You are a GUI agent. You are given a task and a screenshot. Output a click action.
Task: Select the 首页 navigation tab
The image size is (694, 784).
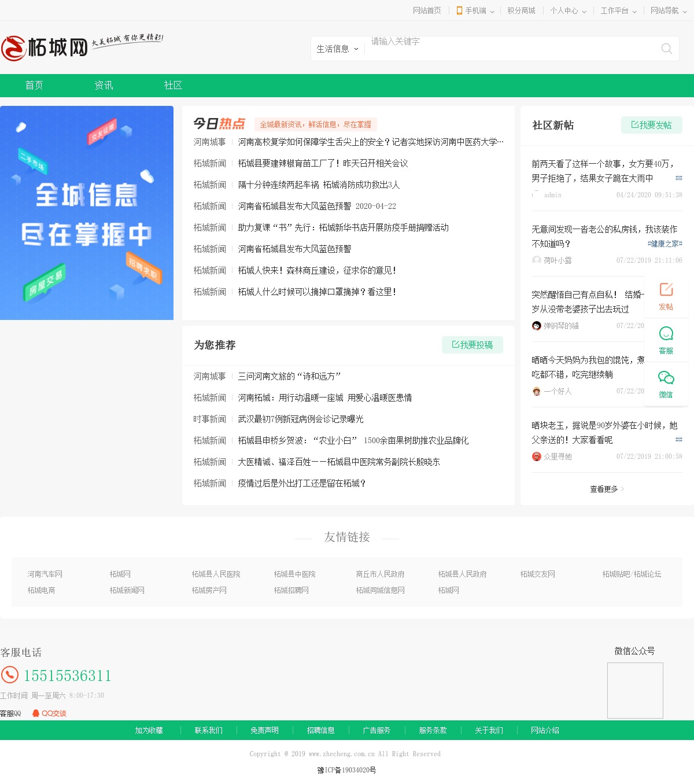pos(34,86)
